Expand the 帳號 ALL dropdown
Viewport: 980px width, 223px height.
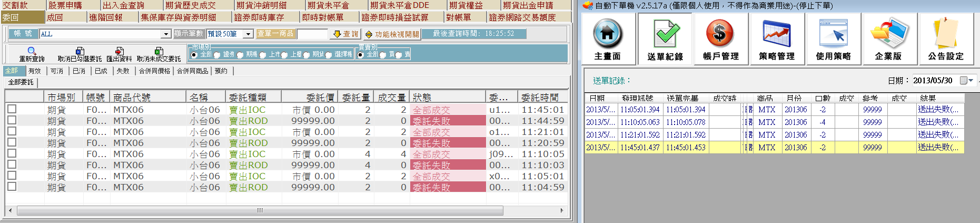tap(166, 34)
